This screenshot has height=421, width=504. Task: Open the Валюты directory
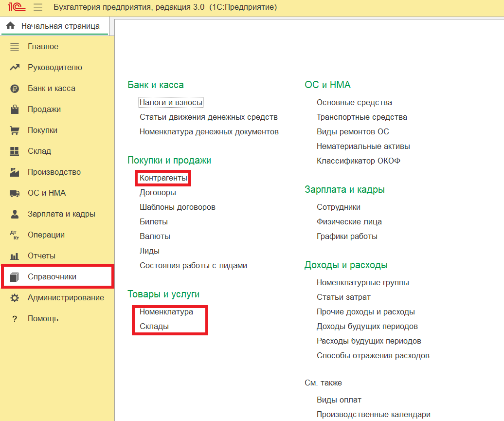click(155, 237)
